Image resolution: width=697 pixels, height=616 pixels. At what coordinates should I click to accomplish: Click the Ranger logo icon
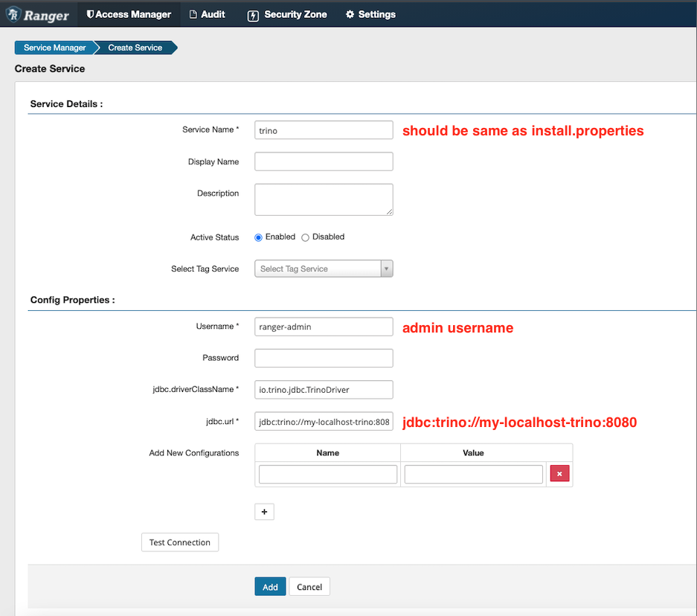click(14, 14)
